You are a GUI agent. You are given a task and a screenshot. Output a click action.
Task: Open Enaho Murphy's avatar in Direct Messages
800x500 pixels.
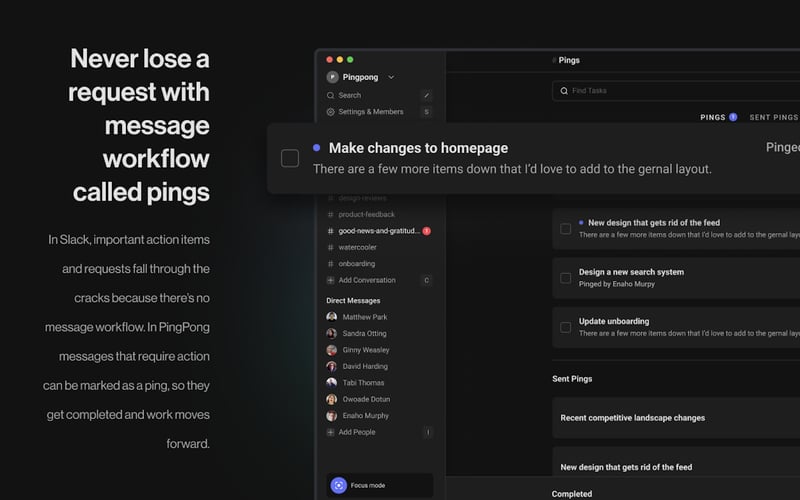click(x=332, y=416)
